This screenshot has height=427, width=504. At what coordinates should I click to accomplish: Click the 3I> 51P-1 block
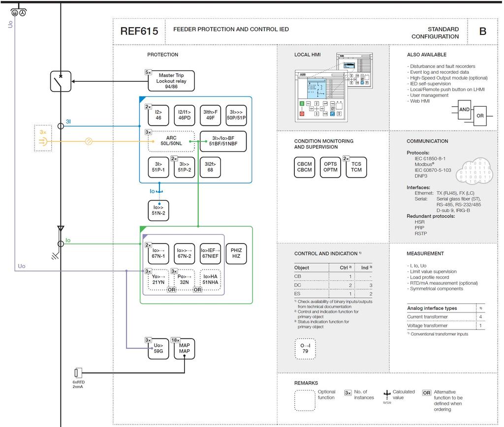158,167
